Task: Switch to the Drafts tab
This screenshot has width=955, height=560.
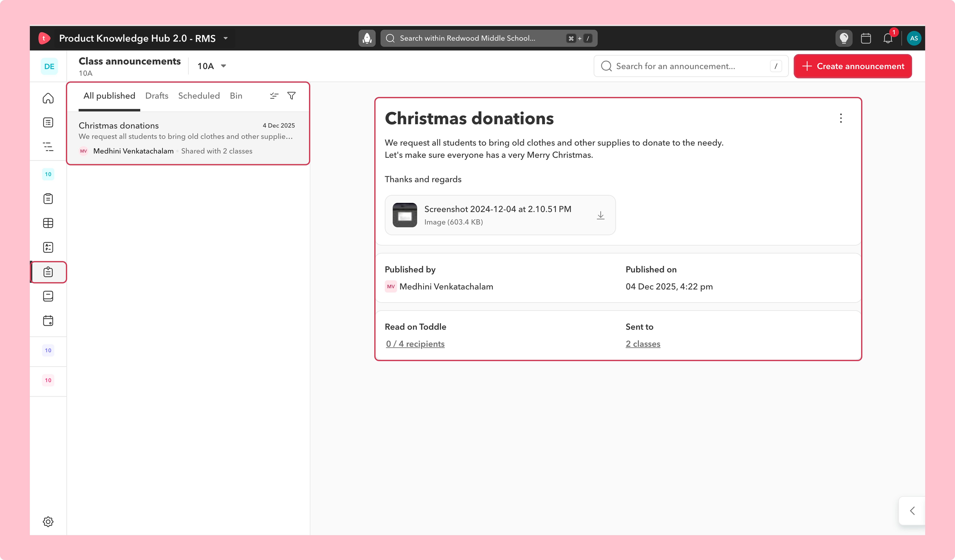Action: click(x=157, y=96)
